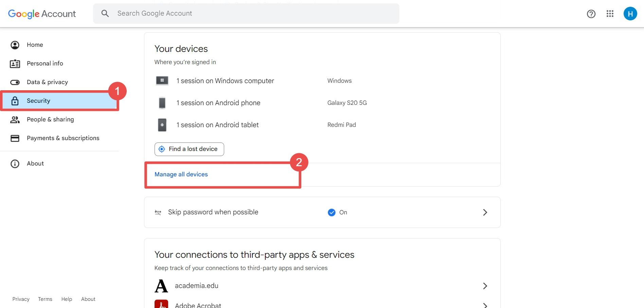Open the Google apps grid icon

[x=610, y=14]
